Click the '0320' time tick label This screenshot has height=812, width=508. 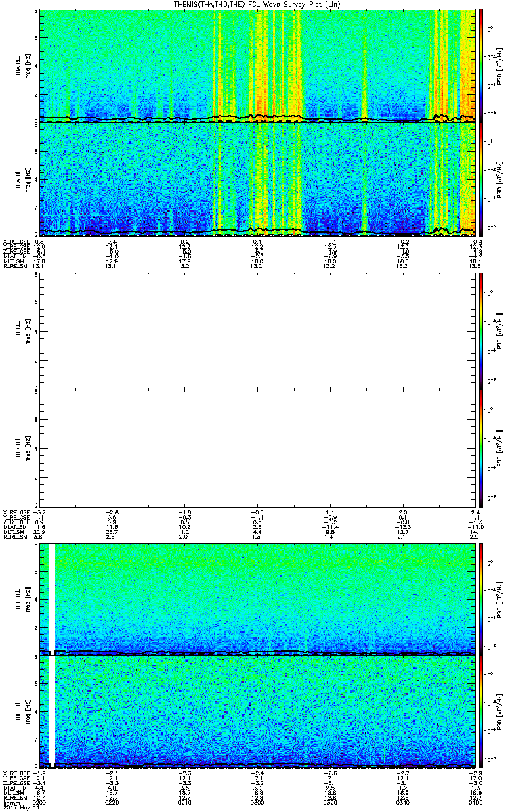[x=331, y=802]
